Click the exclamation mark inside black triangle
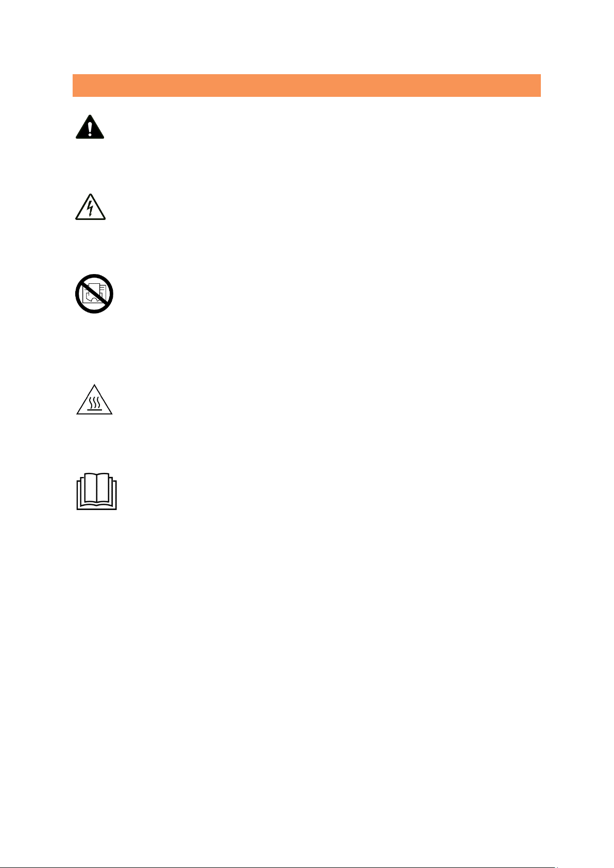 coord(90,128)
